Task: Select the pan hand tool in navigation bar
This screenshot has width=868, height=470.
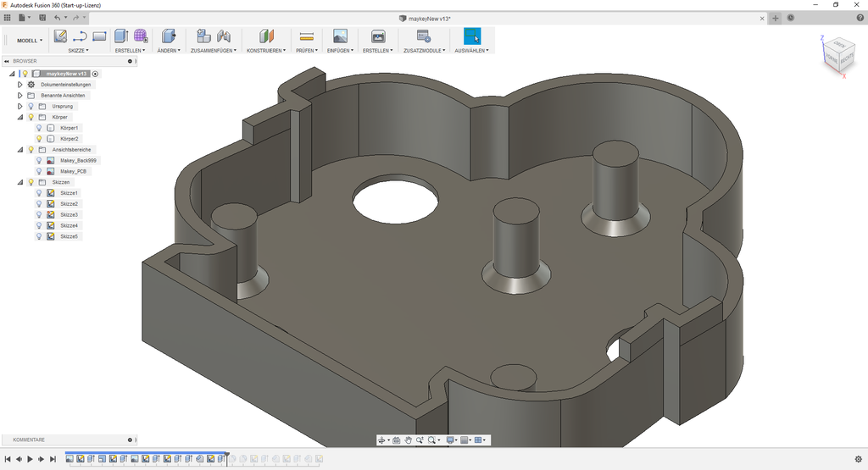Action: [x=409, y=440]
